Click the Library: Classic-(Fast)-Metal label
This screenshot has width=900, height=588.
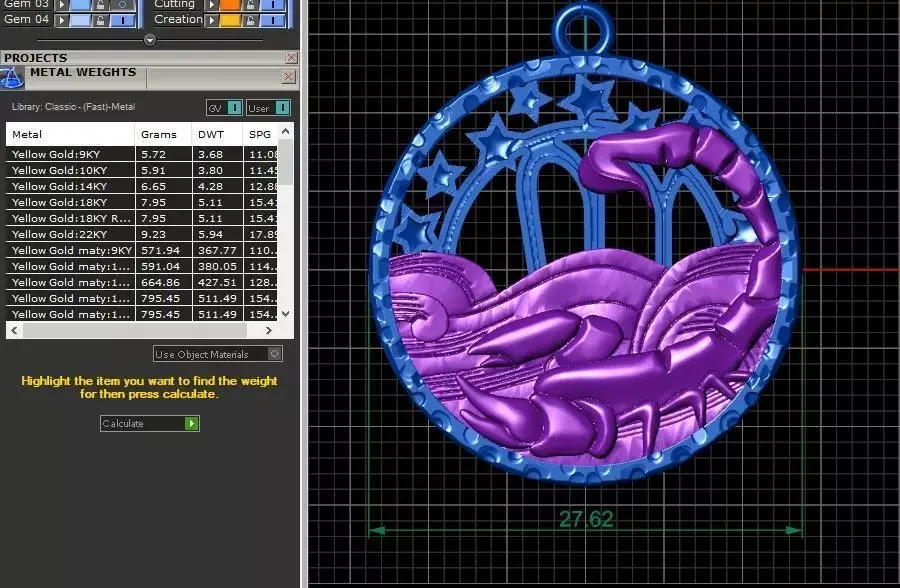pos(73,107)
